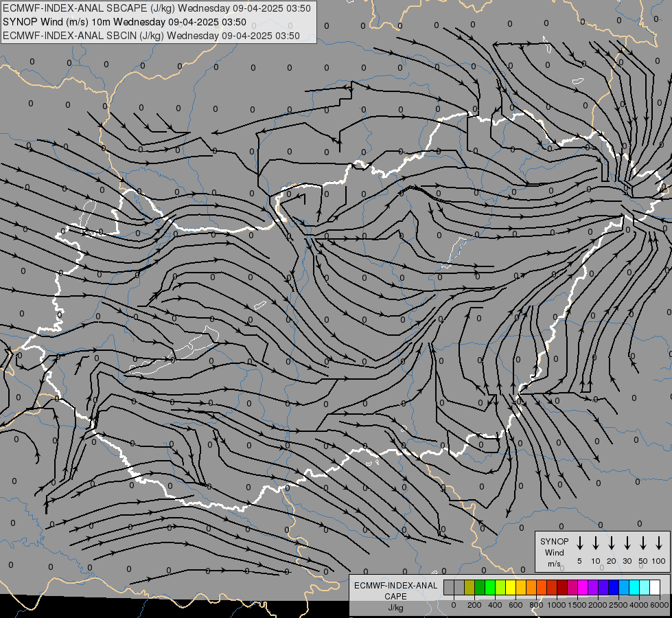Click the 10 m/s wind arrow symbol

tap(595, 543)
